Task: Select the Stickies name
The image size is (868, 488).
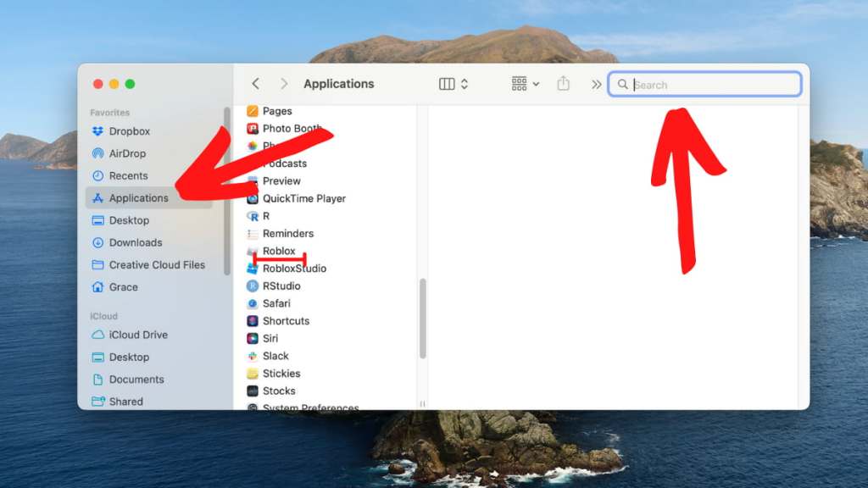Action: click(281, 374)
